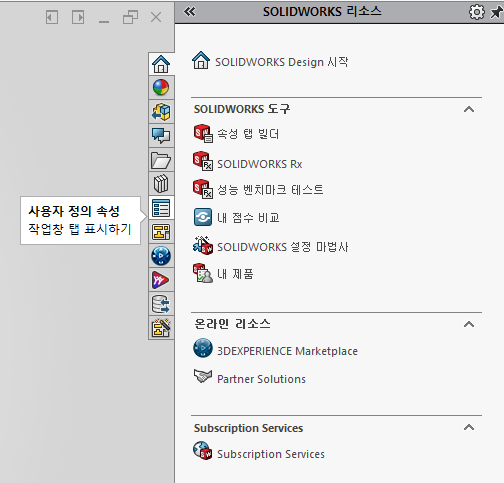
Task: Open Subscription Services link in list
Action: coord(271,454)
